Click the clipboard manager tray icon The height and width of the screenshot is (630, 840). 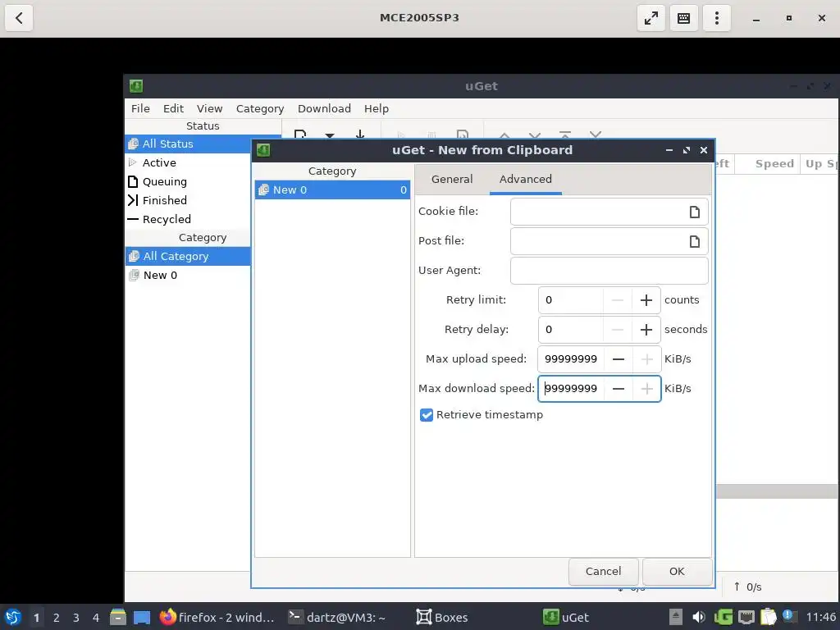[x=768, y=617]
